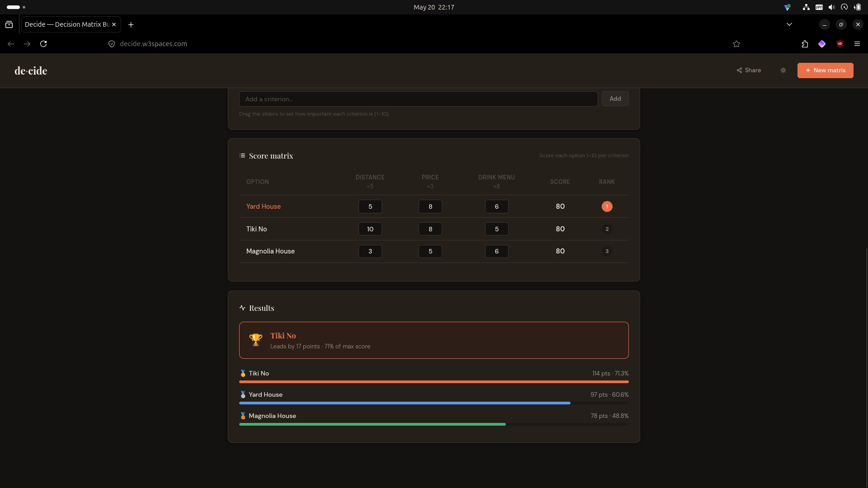Open the network status icon
This screenshot has width=868, height=488.
(x=806, y=7)
